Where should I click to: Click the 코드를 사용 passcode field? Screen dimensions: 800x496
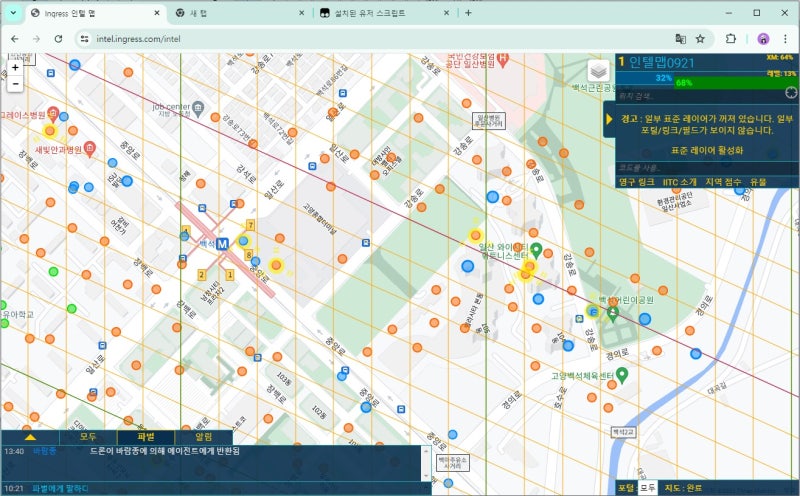tap(707, 168)
